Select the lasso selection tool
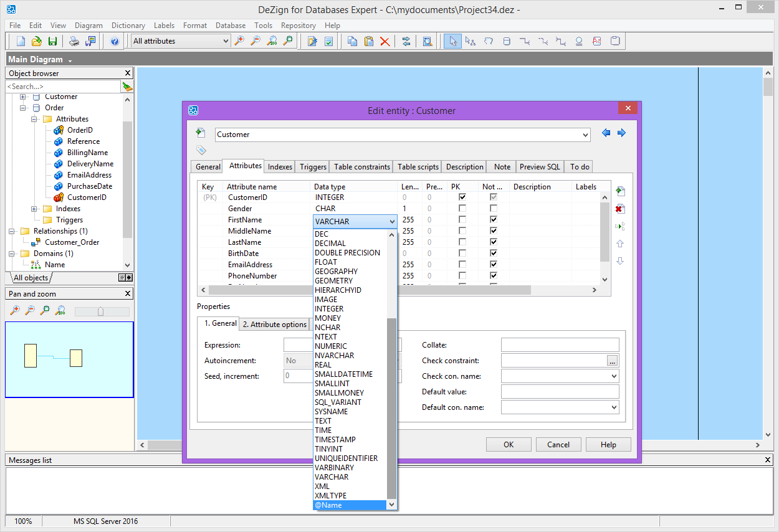The image size is (779, 532). point(489,42)
